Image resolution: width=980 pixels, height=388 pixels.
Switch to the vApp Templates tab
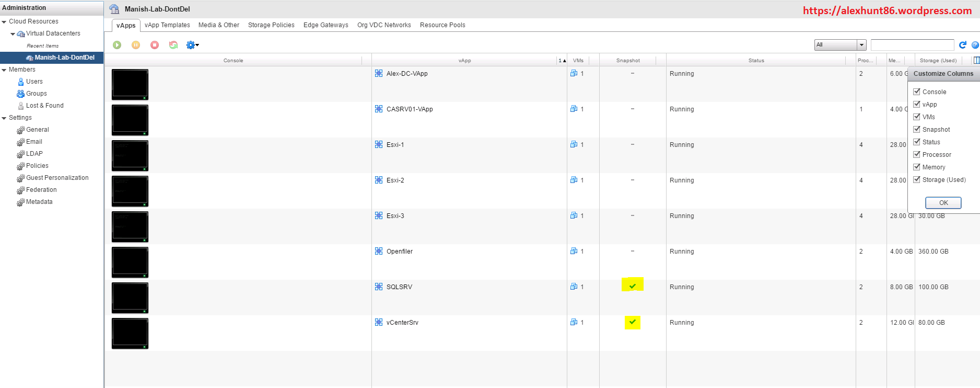(167, 25)
